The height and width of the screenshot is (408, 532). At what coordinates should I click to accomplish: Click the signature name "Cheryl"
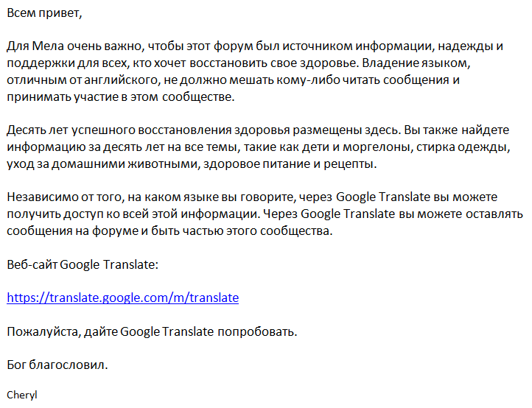(21, 395)
